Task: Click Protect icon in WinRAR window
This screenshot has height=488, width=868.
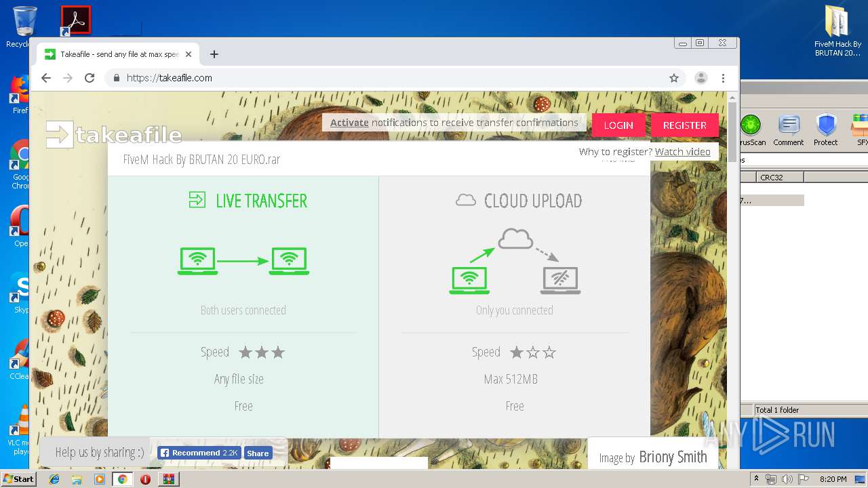Action: (x=826, y=130)
